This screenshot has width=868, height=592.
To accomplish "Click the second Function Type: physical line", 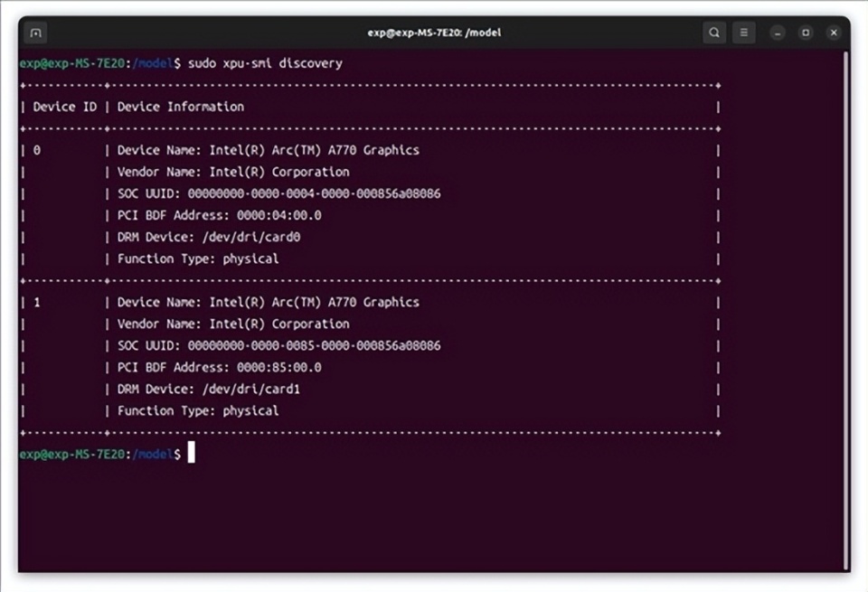I will tap(198, 411).
